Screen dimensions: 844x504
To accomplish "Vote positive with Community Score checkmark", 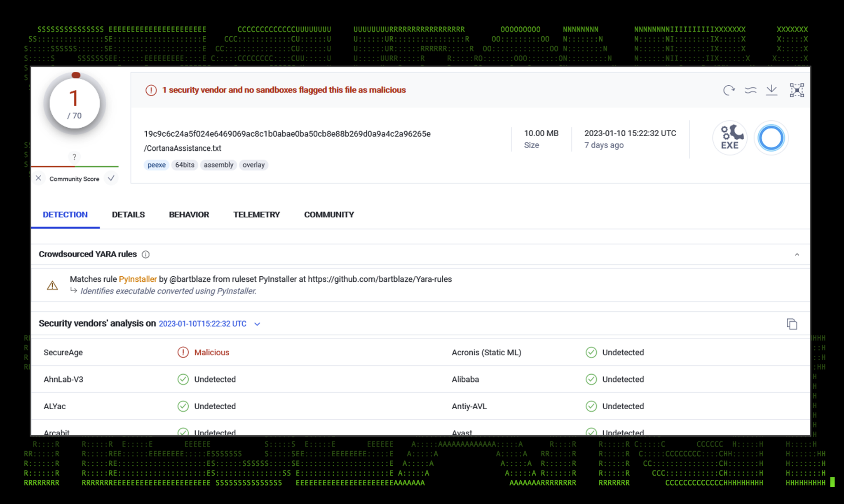I will coord(111,178).
